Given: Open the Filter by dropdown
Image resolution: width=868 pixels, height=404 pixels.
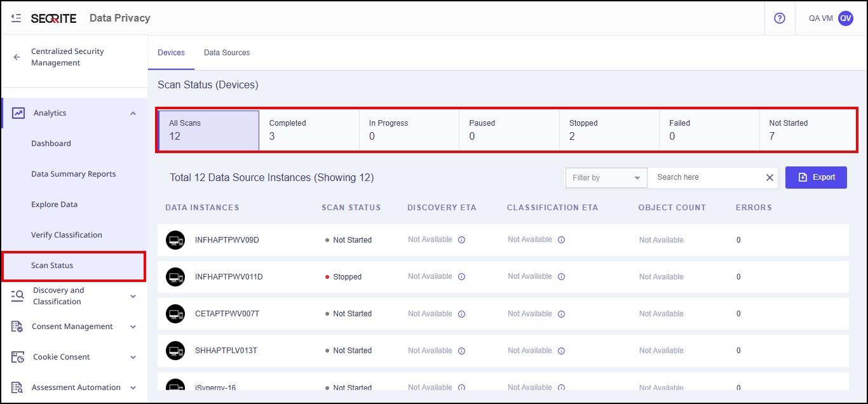Looking at the screenshot, I should tap(606, 178).
